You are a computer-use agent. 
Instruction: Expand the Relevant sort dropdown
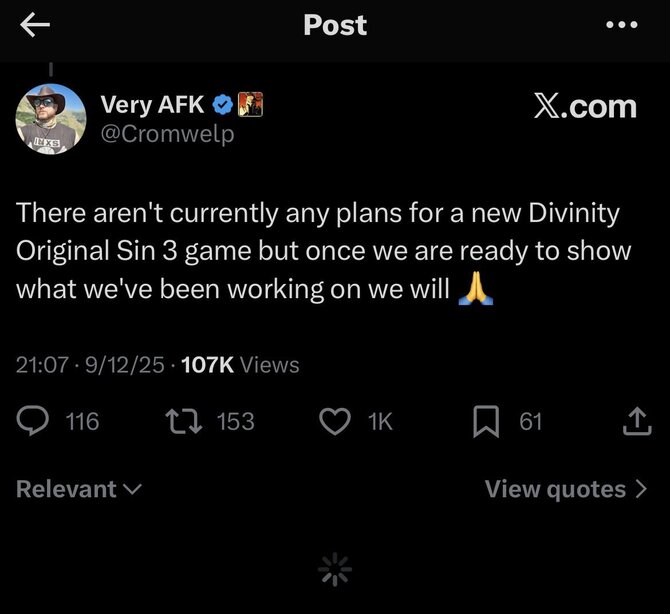coord(78,489)
